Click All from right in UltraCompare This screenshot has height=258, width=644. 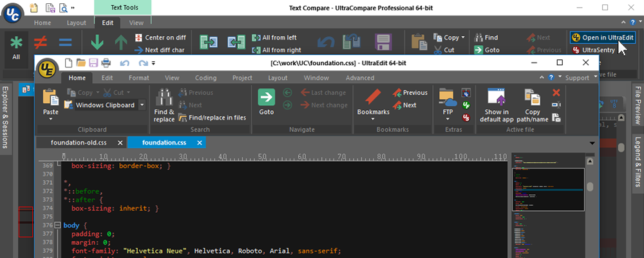pyautogui.click(x=276, y=50)
